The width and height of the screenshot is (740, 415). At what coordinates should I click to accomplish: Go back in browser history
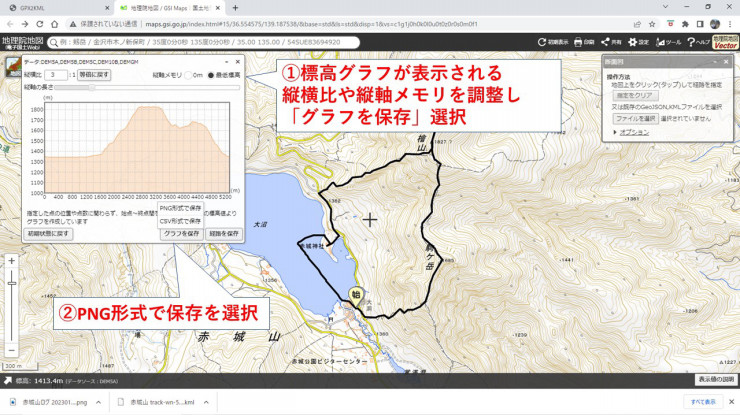tap(10, 24)
